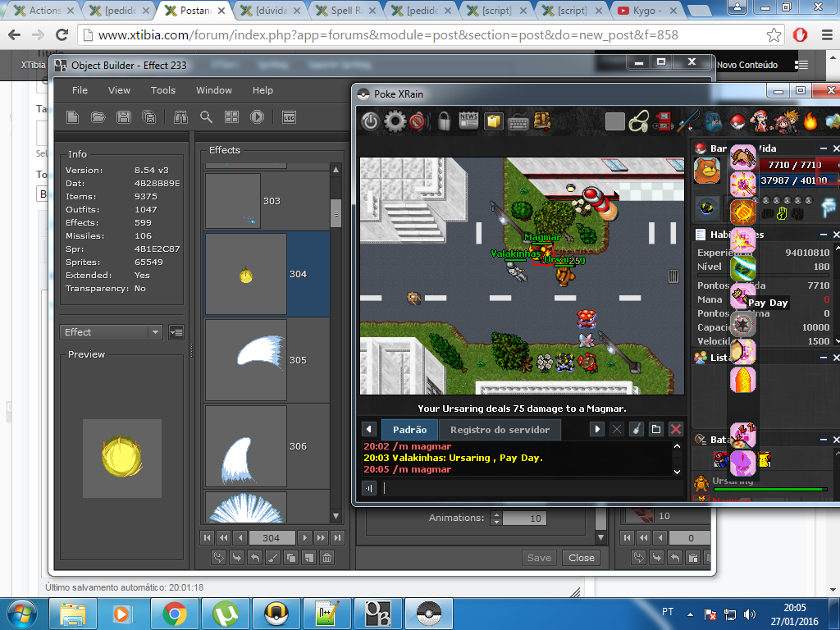
Task: Open the blue backpack icon
Action: coord(713,121)
